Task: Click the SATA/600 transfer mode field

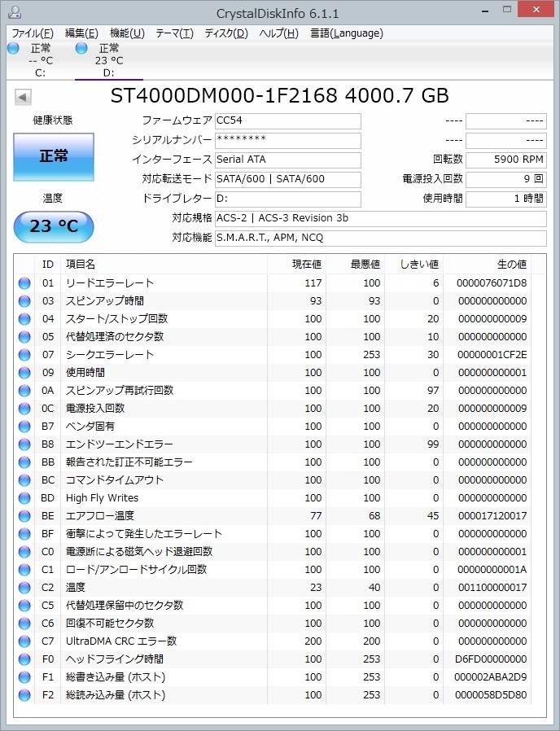Action: point(287,179)
